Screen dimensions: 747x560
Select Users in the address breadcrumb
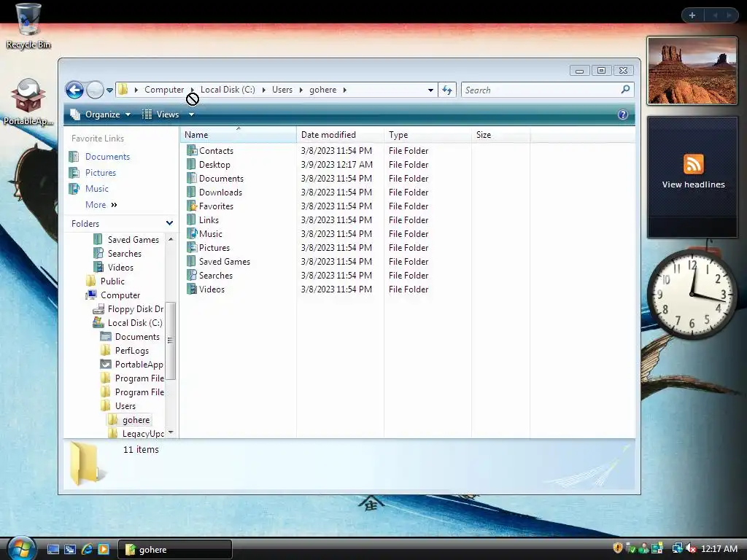click(282, 90)
